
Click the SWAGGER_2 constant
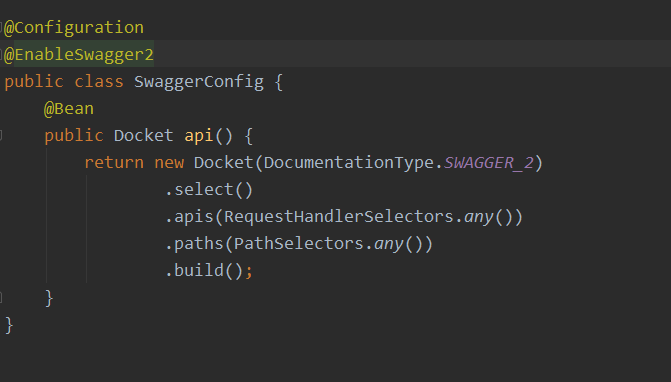[489, 163]
